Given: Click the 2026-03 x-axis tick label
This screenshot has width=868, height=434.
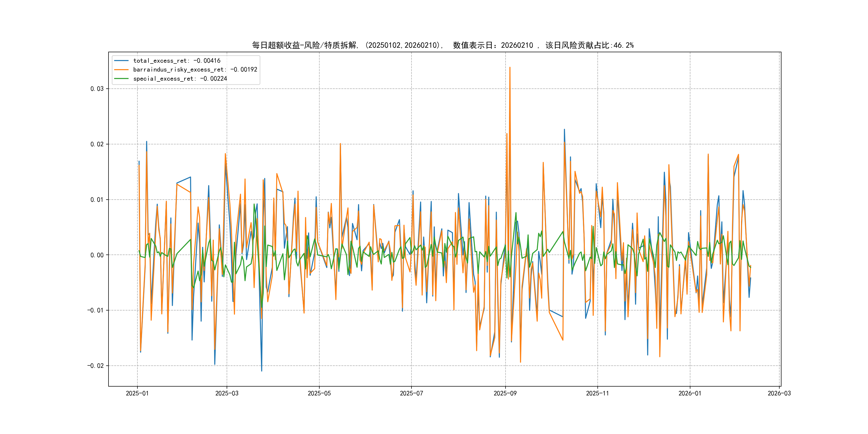Looking at the screenshot, I should point(779,393).
